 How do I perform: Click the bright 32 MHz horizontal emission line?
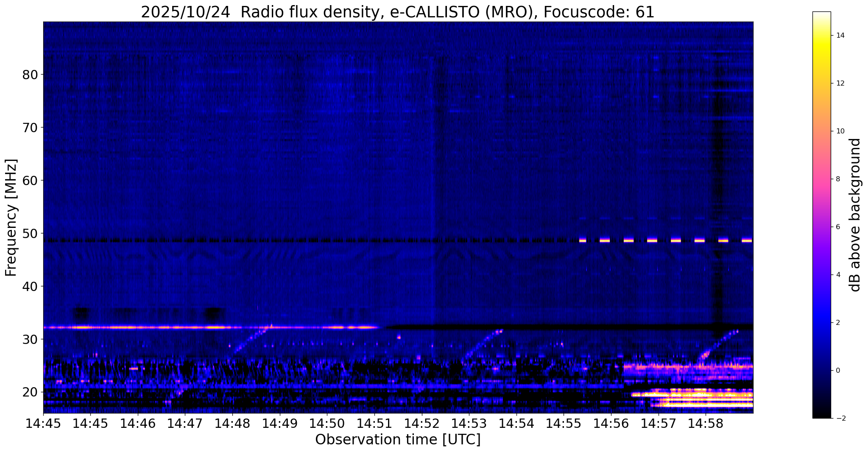211,327
